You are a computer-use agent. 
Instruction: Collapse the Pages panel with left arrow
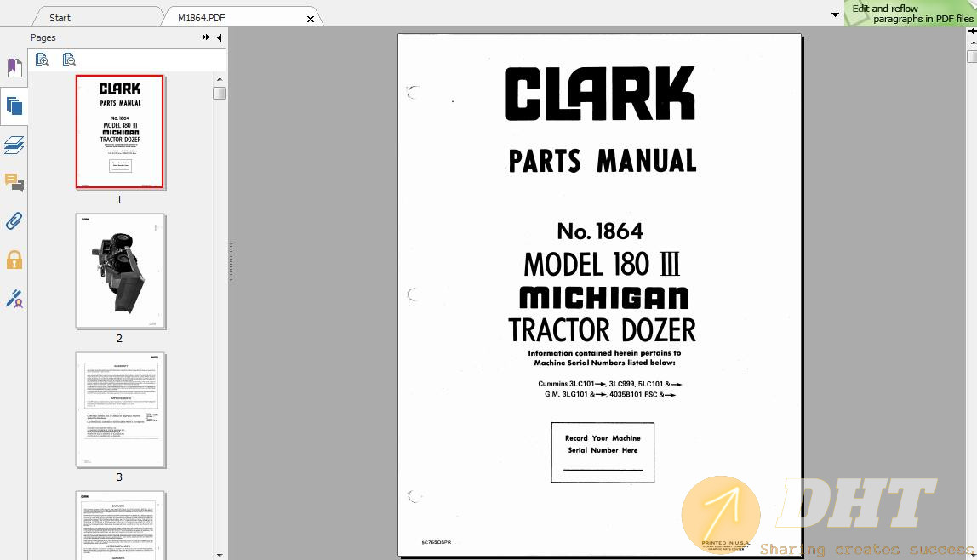click(x=220, y=37)
